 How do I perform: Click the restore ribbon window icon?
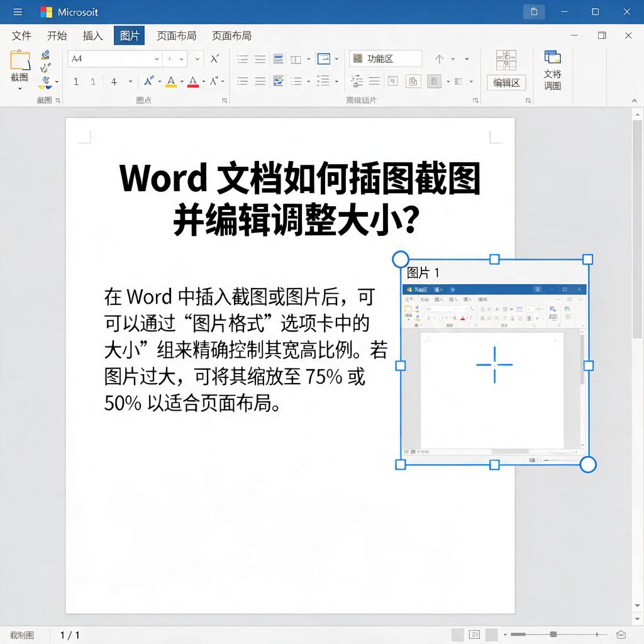pyautogui.click(x=602, y=35)
